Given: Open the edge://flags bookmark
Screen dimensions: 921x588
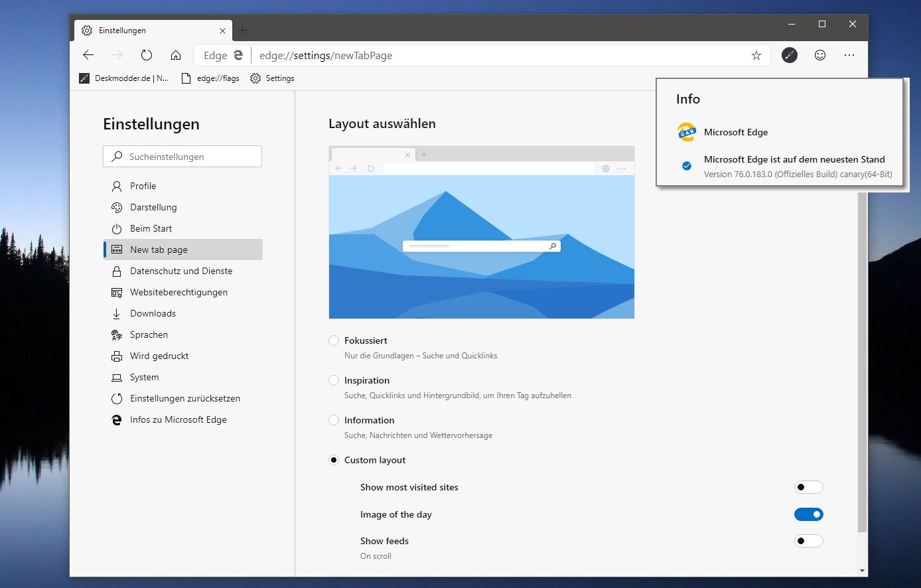Looking at the screenshot, I should tap(211, 78).
